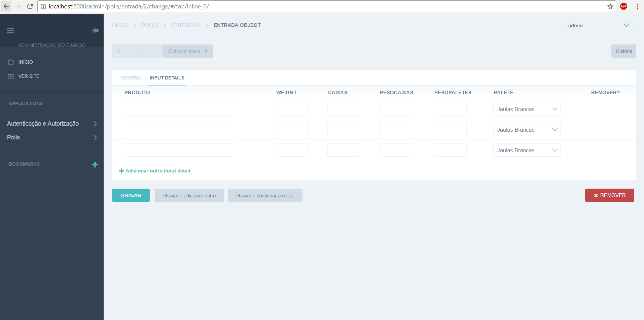Click the site info icon in address bar
Screen dimensions: 644x320
click(x=43, y=6)
